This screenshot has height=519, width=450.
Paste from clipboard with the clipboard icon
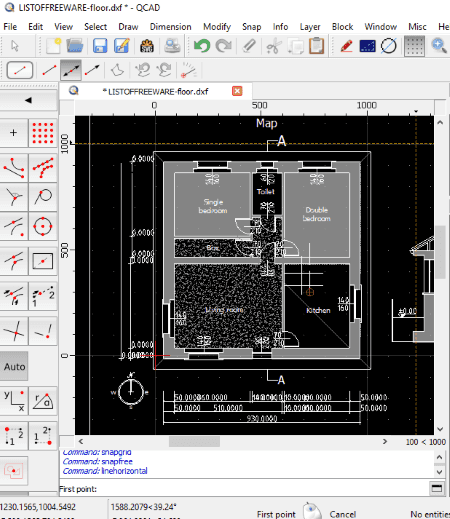click(x=316, y=46)
